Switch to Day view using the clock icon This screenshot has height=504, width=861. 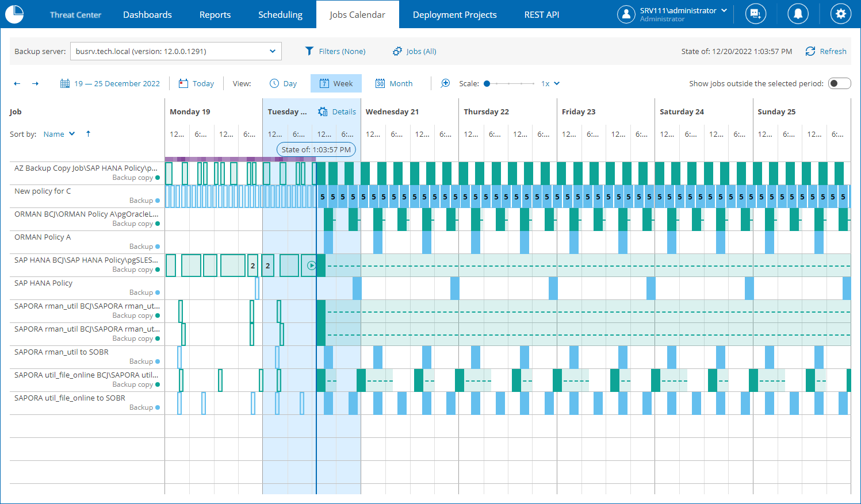[x=275, y=83]
